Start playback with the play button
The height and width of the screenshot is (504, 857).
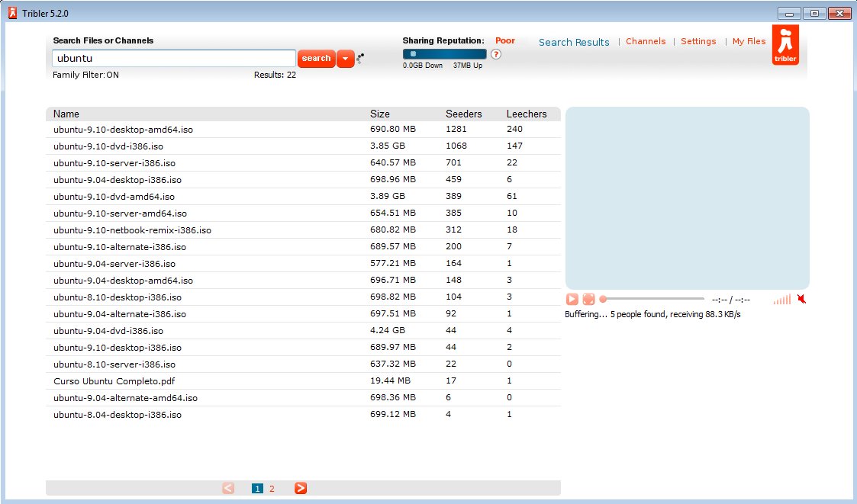click(572, 299)
